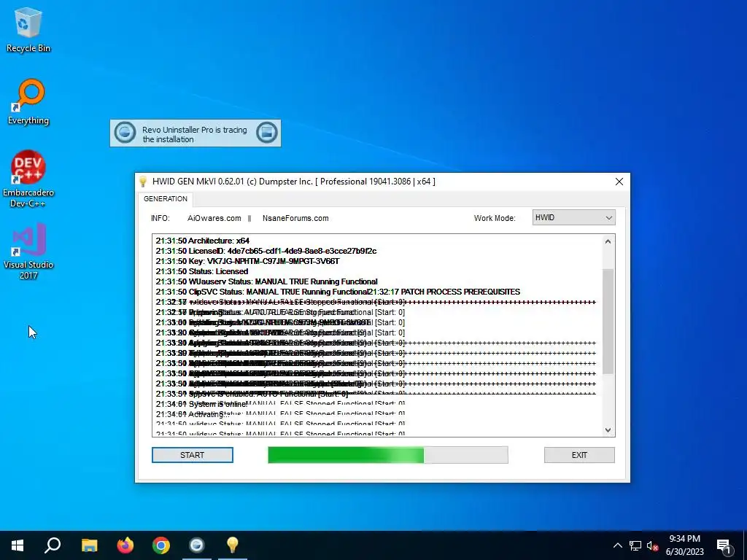Screen dimensions: 747x560
Task: Launch Google Chrome from the taskbar
Action: pyautogui.click(x=161, y=545)
